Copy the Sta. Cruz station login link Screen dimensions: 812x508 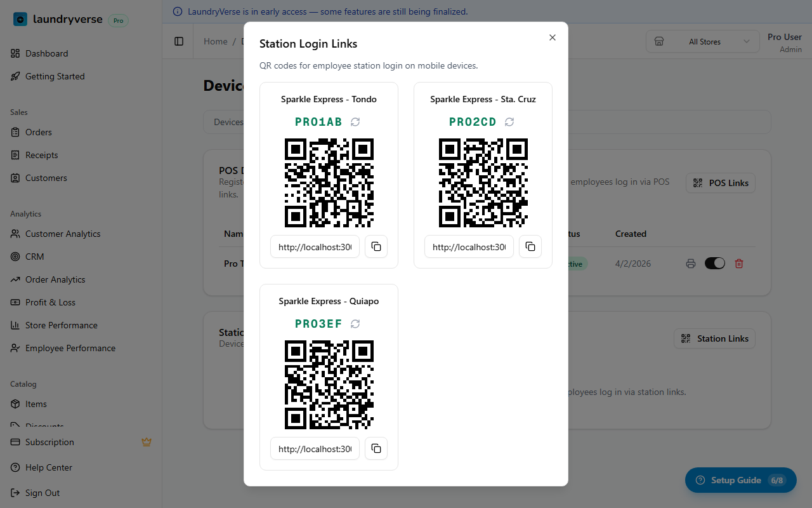pyautogui.click(x=530, y=246)
